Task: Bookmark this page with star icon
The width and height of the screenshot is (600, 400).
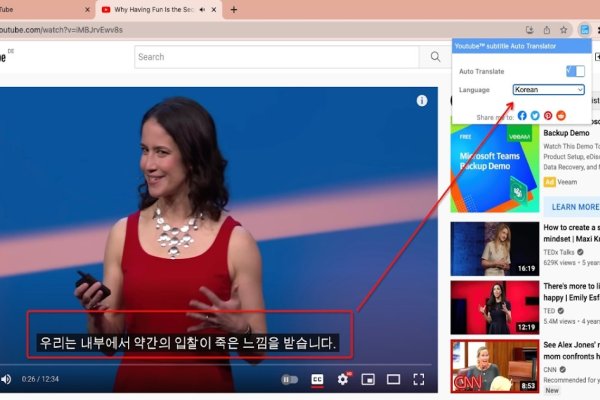Action: pyautogui.click(x=564, y=30)
